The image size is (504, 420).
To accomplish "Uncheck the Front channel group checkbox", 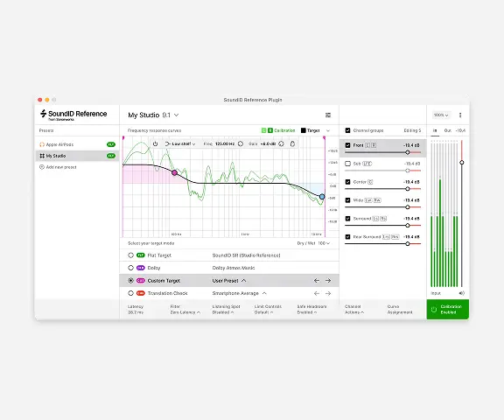I will (347, 145).
